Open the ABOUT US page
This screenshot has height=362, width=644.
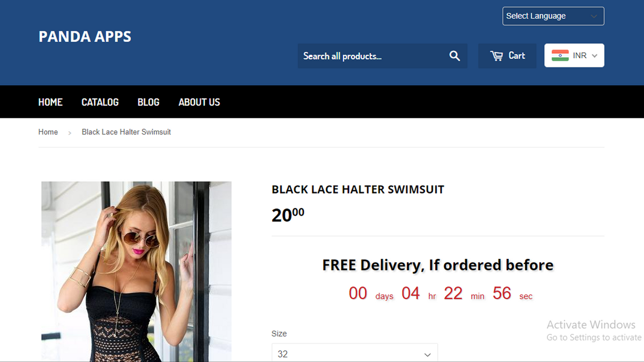(x=199, y=102)
